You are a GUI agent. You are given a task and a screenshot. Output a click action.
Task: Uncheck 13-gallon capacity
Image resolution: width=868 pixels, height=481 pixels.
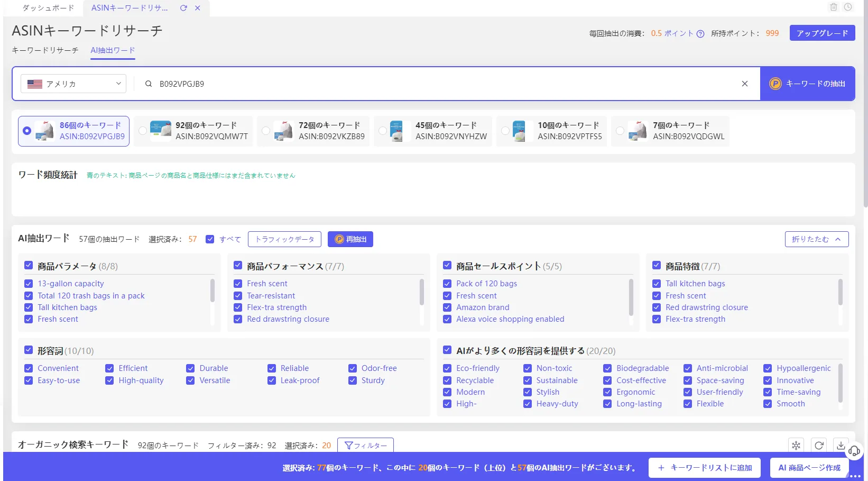click(29, 284)
